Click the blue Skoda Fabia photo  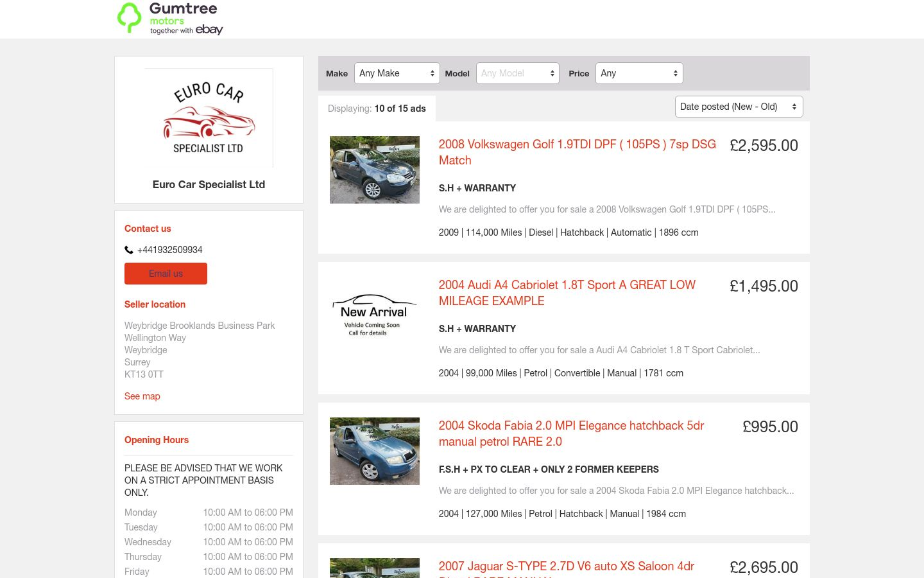tap(375, 451)
